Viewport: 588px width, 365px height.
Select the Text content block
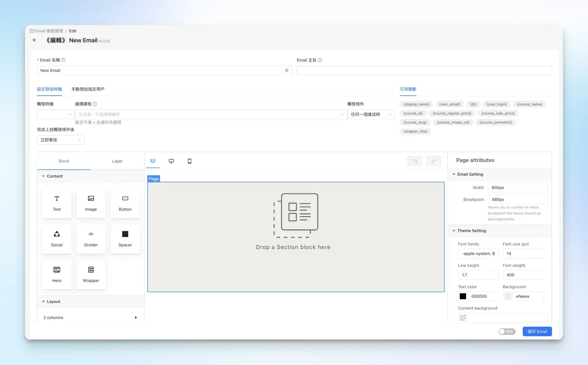(x=57, y=203)
